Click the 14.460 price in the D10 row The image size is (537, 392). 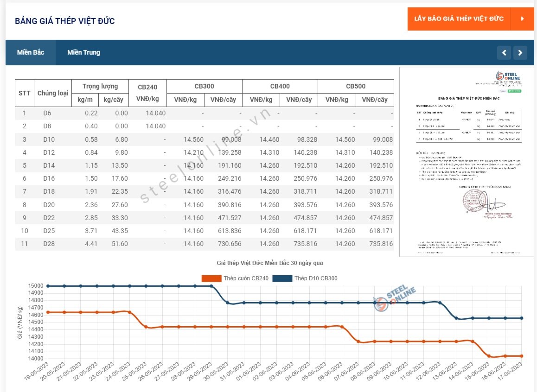point(269,139)
